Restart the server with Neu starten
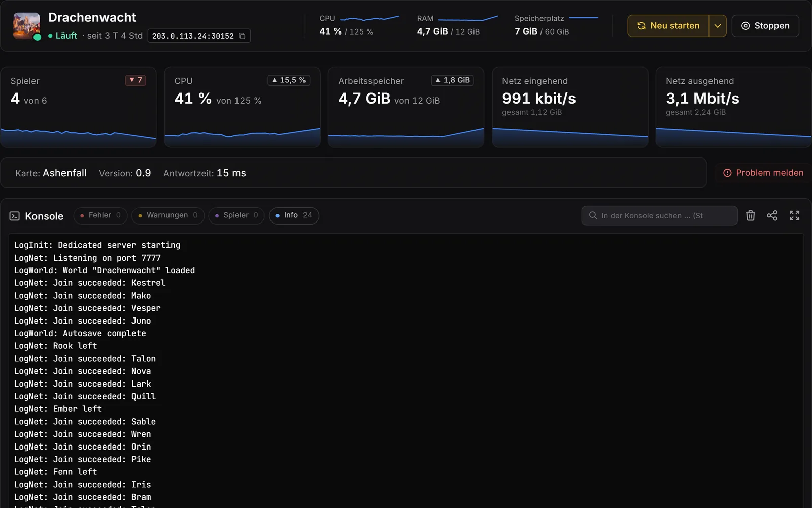 click(668, 26)
